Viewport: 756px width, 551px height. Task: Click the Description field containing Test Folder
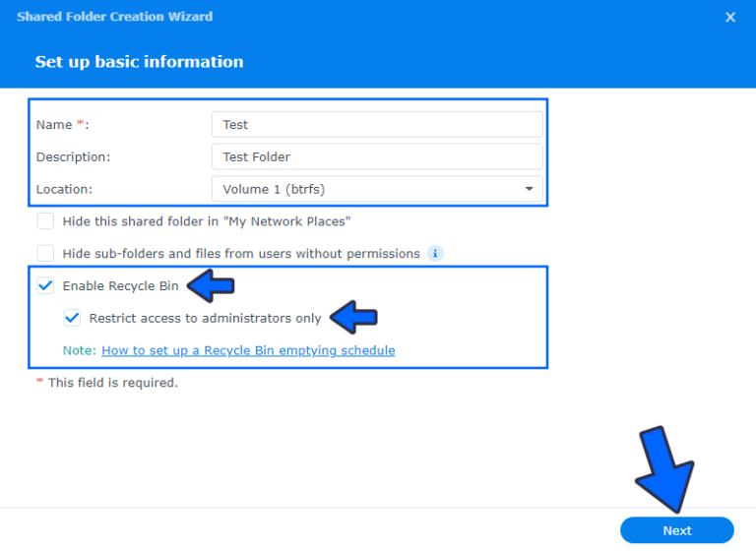click(377, 156)
